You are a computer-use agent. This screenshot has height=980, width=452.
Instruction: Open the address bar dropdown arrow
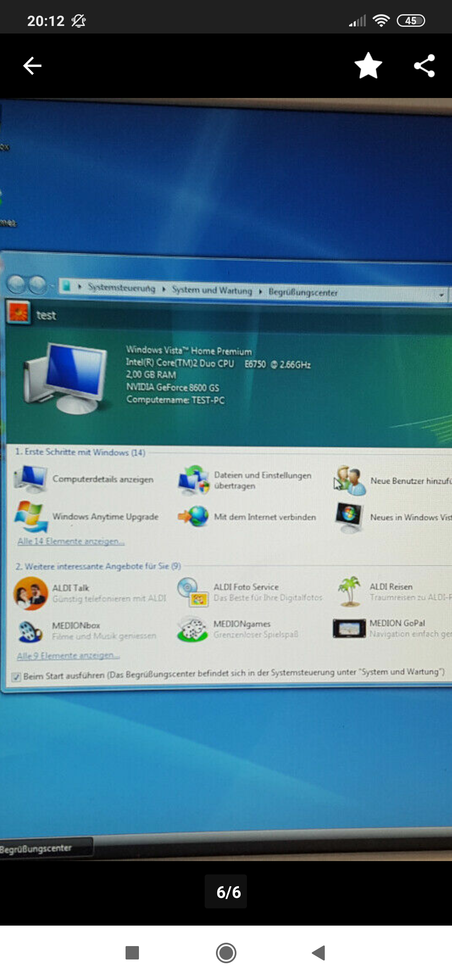click(442, 295)
